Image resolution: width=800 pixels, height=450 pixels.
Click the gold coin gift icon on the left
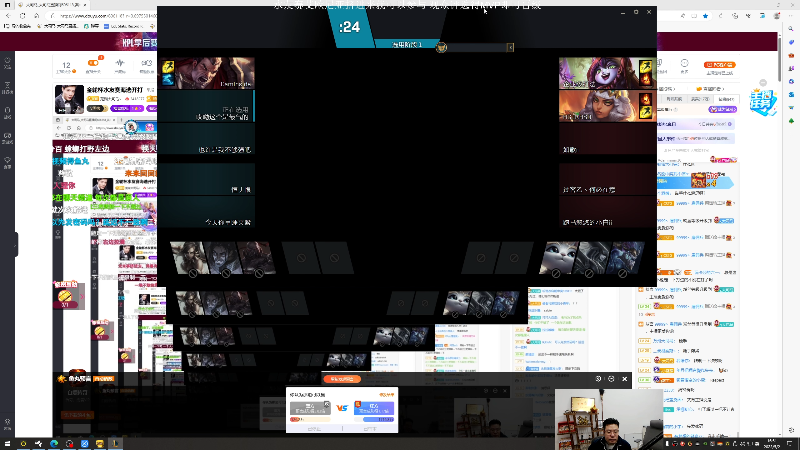(x=65, y=297)
